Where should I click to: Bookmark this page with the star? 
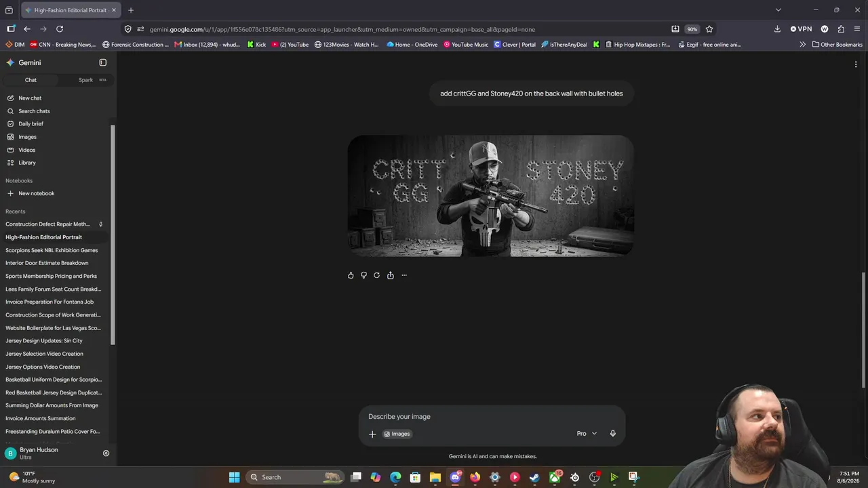709,29
